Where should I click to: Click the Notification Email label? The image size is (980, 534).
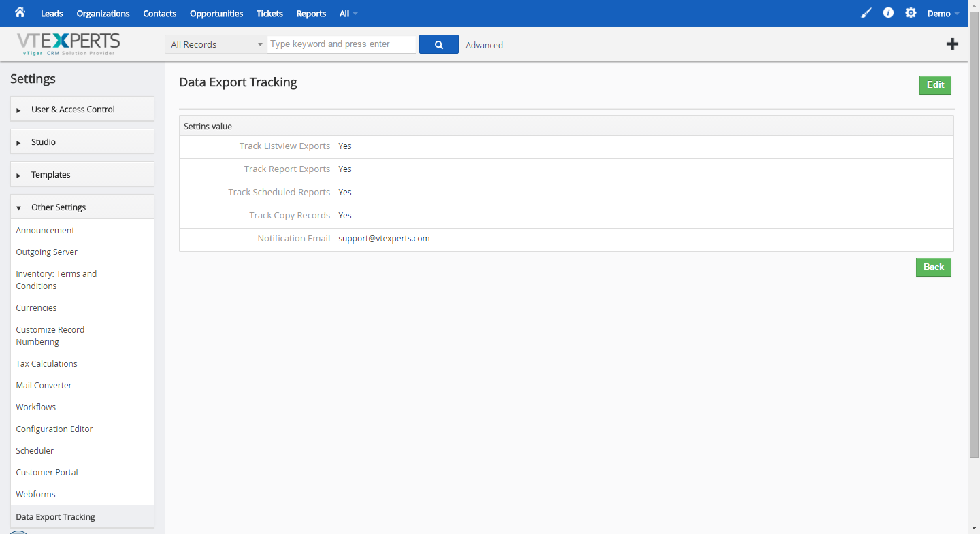click(x=294, y=238)
